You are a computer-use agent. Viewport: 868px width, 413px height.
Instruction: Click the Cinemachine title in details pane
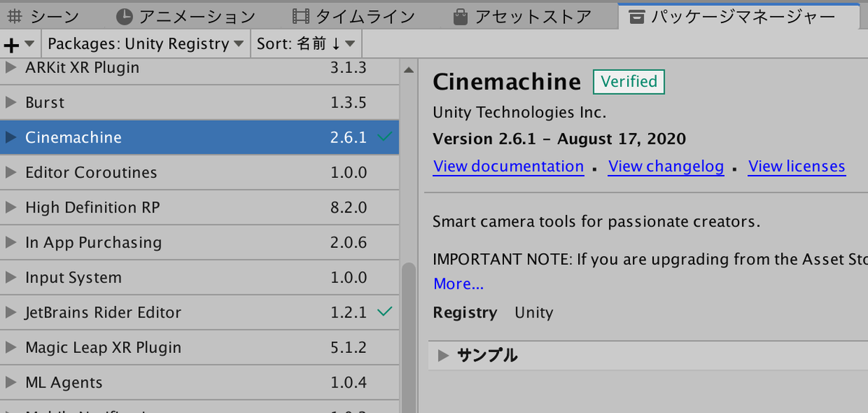coord(506,82)
